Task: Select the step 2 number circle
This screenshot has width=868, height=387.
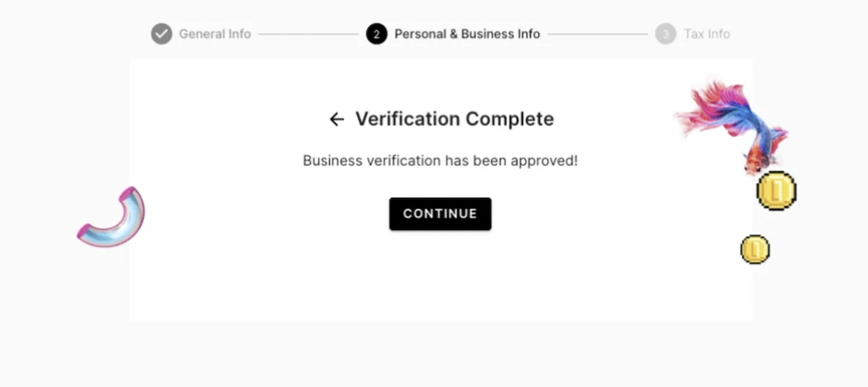Action: [376, 34]
